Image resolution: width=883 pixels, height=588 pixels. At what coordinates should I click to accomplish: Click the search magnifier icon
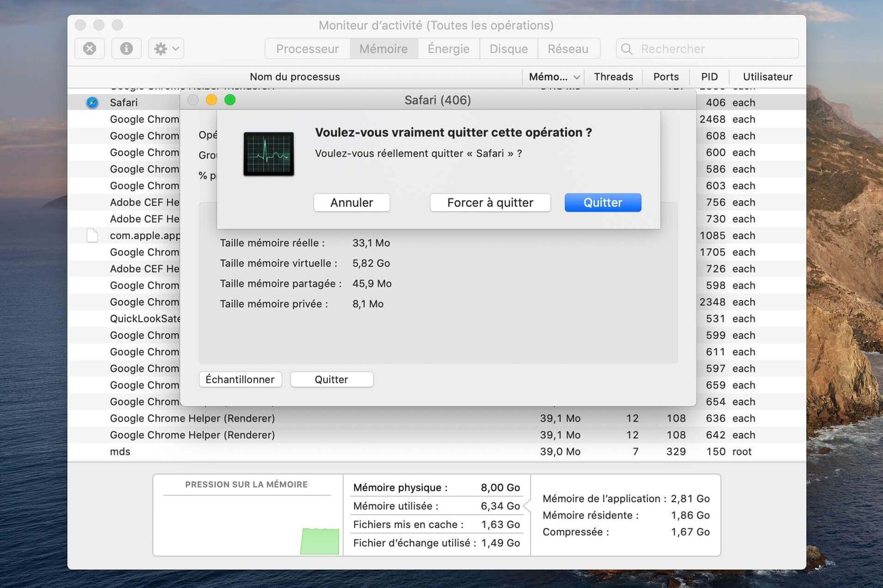pyautogui.click(x=626, y=49)
